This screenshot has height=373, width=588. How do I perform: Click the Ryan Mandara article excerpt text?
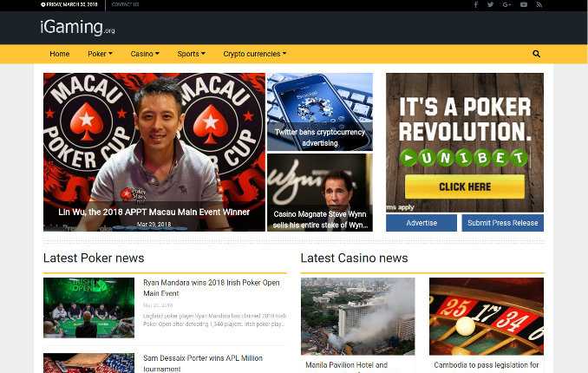pos(214,320)
